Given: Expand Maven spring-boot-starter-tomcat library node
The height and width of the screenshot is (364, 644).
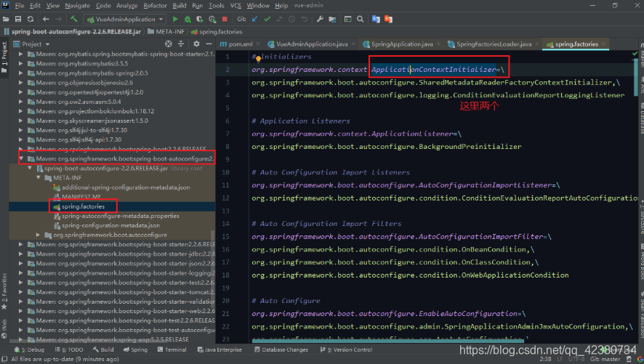Looking at the screenshot, I should pos(21,292).
